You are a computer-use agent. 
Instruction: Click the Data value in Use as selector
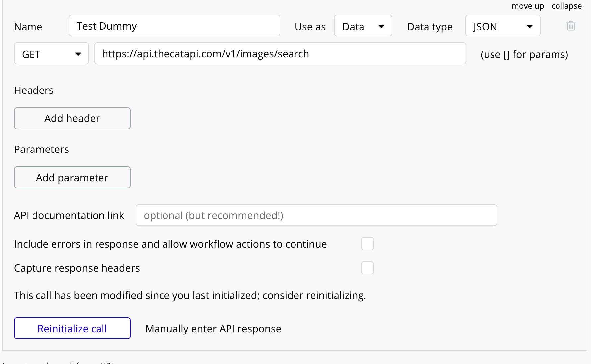click(x=353, y=26)
